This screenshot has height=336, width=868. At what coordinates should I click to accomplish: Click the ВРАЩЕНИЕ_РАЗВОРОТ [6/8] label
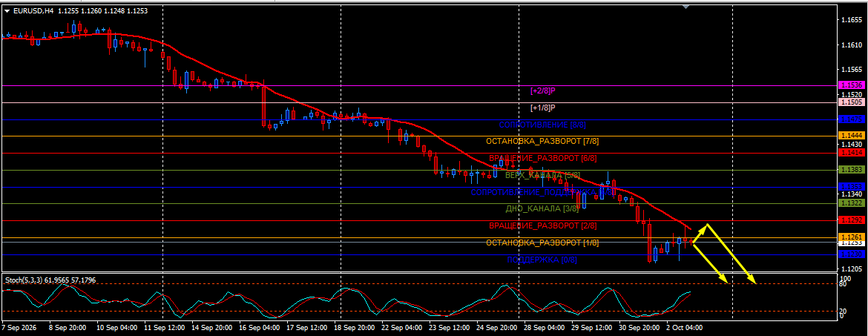542,158
